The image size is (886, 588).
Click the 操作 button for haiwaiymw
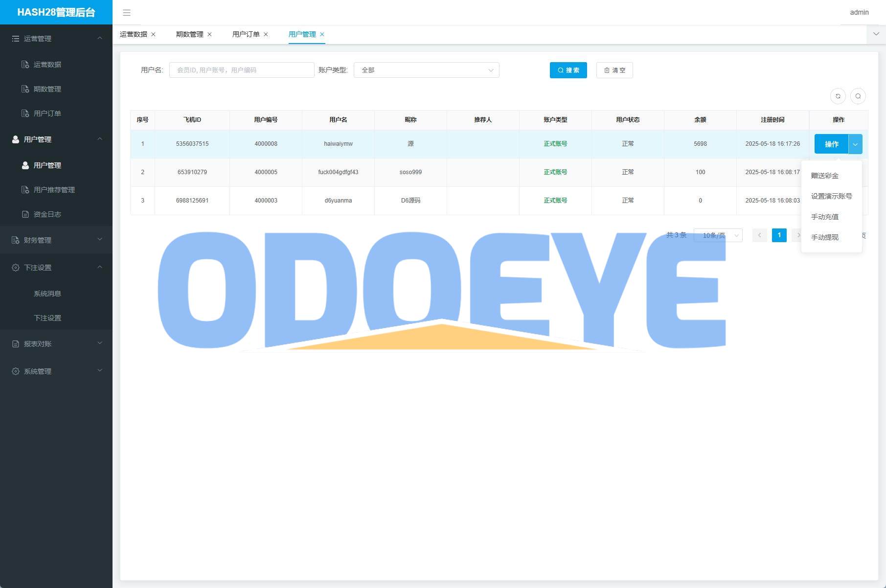point(831,144)
